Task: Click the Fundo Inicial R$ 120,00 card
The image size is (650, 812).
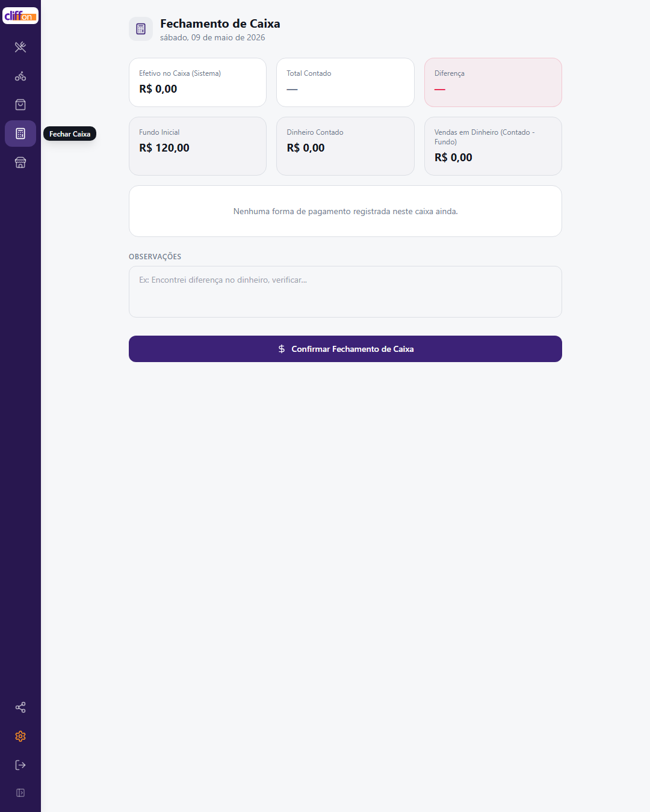Action: [x=197, y=146]
